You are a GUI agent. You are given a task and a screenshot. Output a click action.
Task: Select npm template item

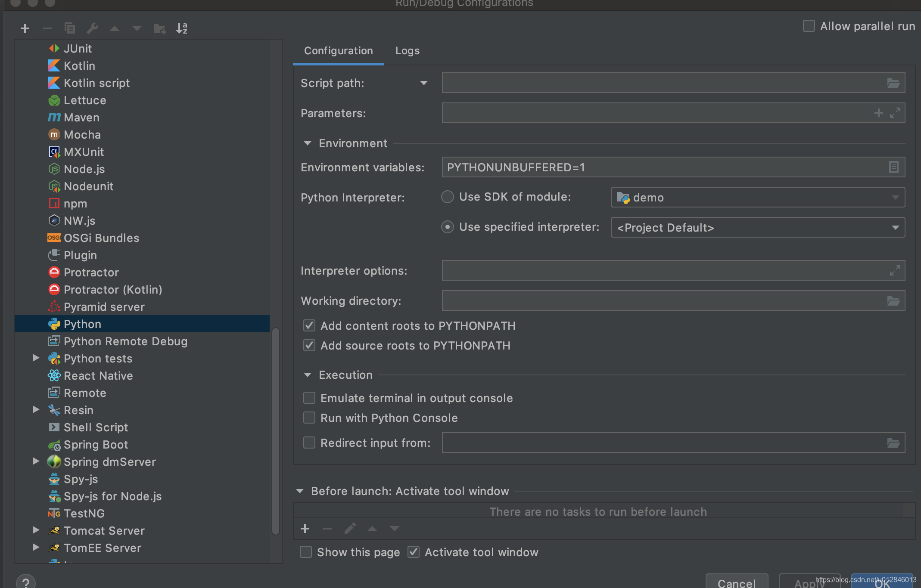[142, 204]
